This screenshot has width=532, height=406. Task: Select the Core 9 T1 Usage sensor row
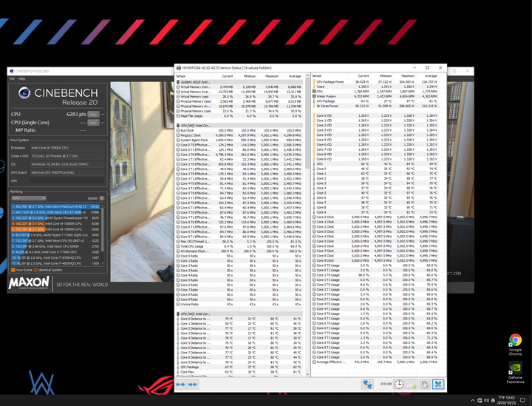click(x=375, y=357)
